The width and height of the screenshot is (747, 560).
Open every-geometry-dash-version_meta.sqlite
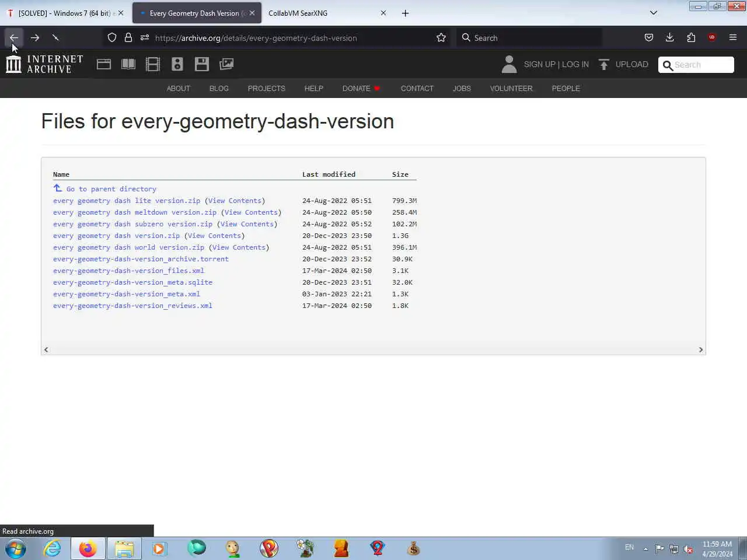tap(132, 282)
